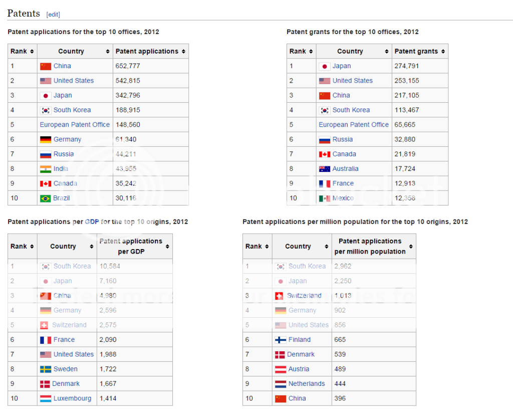Open Russia link in Patent grants table

[x=343, y=140]
